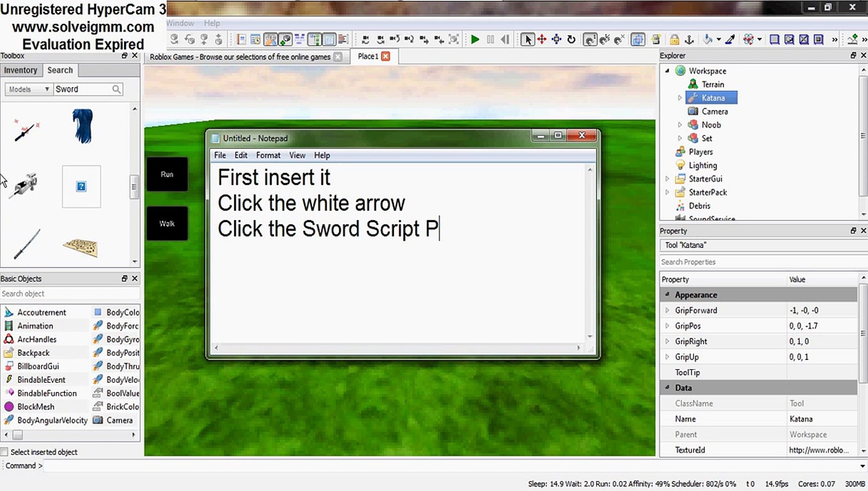The width and height of the screenshot is (868, 491).
Task: Expand the GripForward property
Action: 667,310
